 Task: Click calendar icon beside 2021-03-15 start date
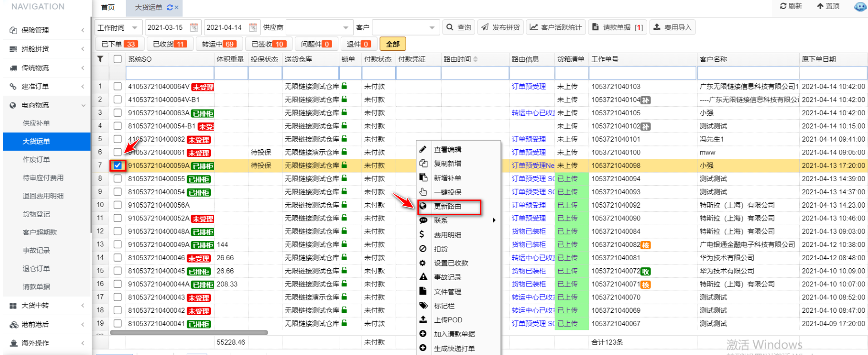pyautogui.click(x=194, y=27)
